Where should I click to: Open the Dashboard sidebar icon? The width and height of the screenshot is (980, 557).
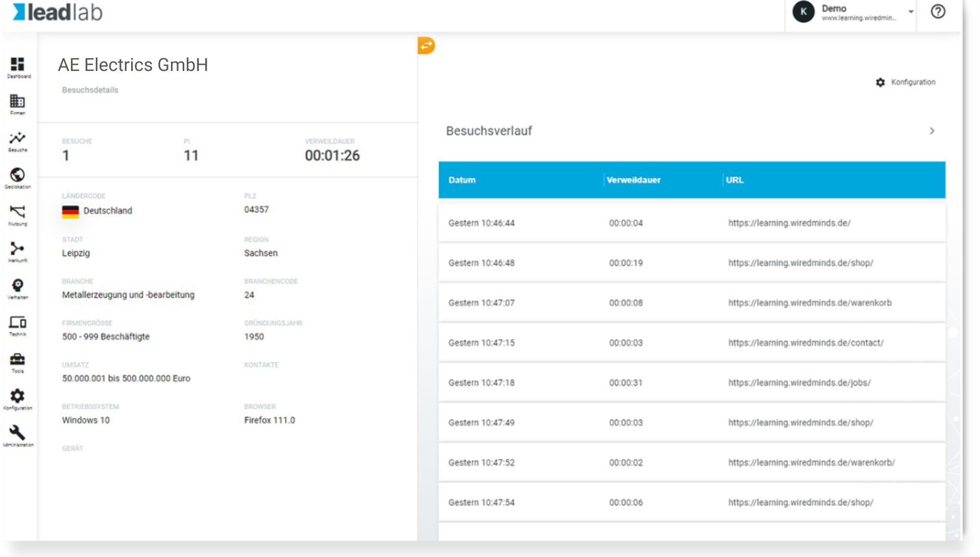point(18,67)
